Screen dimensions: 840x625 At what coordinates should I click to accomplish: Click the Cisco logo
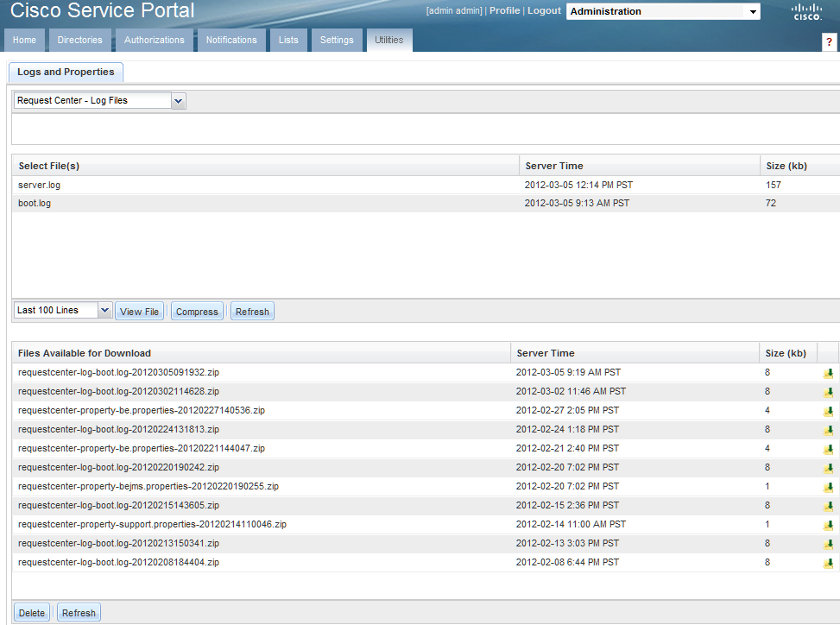tap(807, 12)
